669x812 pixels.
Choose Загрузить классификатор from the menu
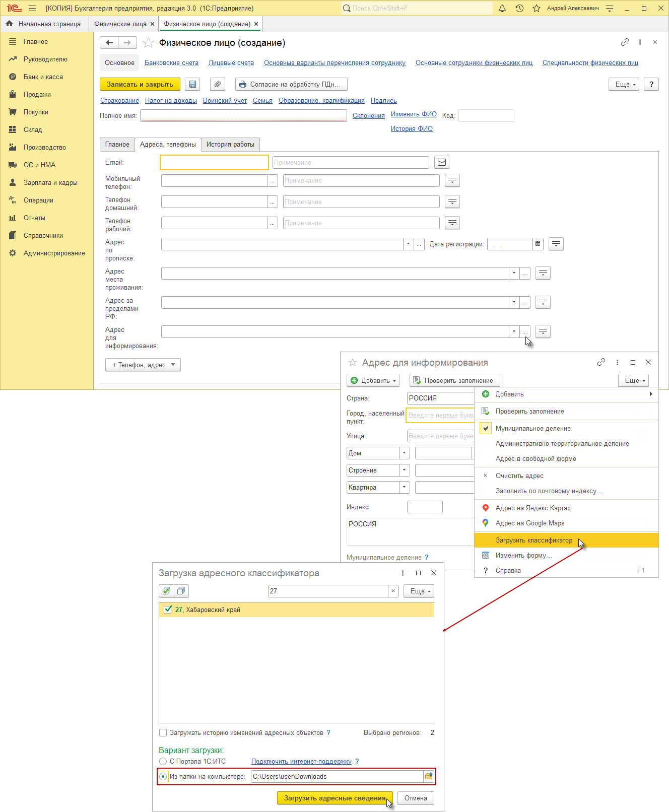(x=566, y=540)
